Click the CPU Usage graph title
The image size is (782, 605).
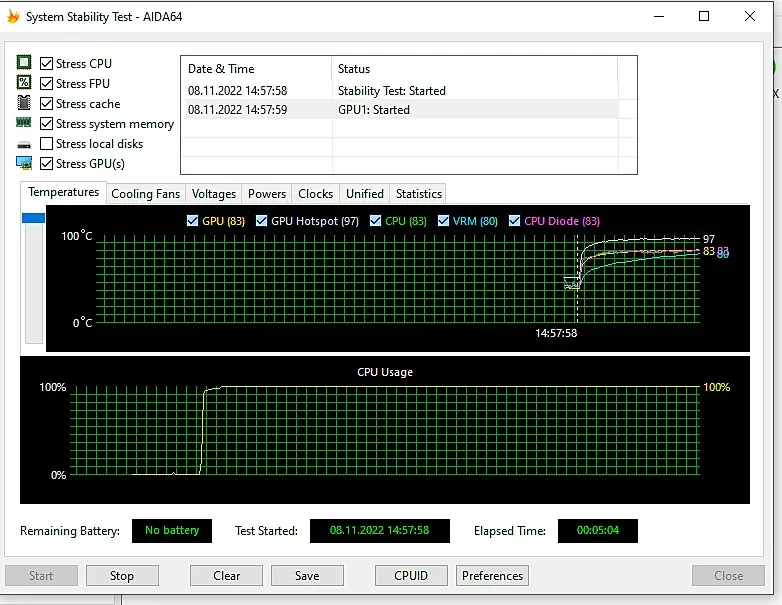tap(385, 372)
